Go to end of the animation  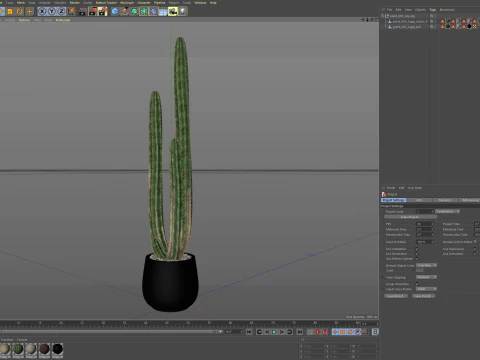tap(300, 332)
